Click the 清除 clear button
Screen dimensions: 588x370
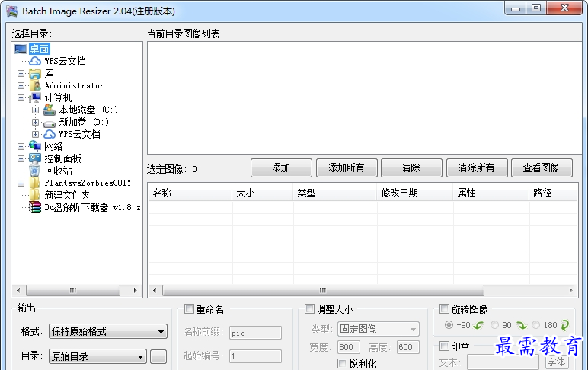[x=411, y=167]
